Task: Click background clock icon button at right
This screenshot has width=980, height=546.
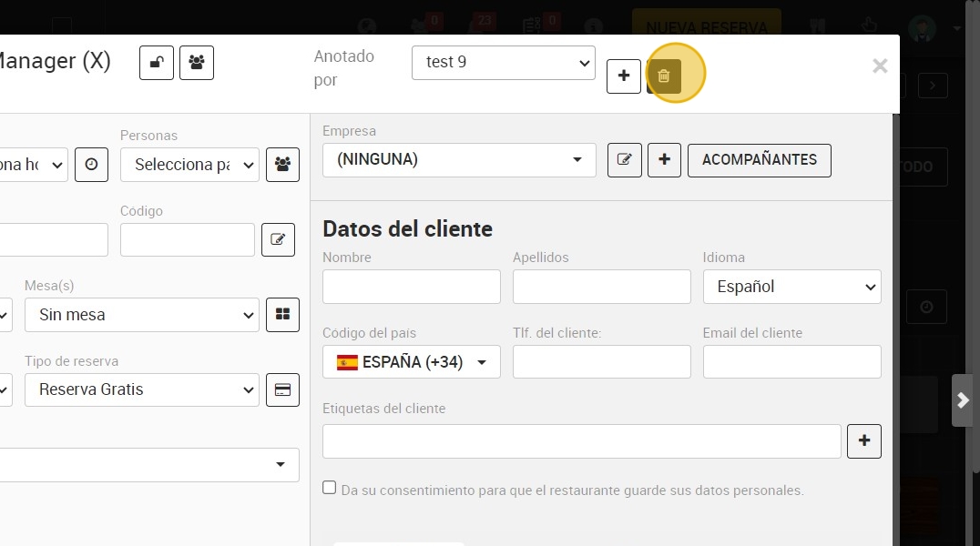Action: 926,307
